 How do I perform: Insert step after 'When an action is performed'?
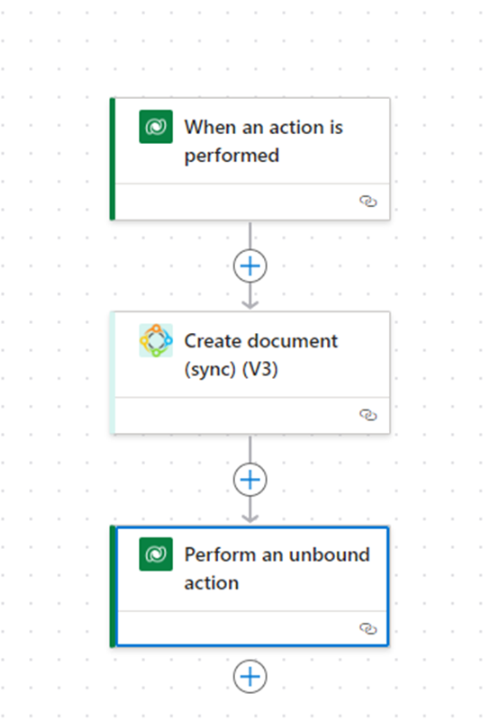[250, 266]
